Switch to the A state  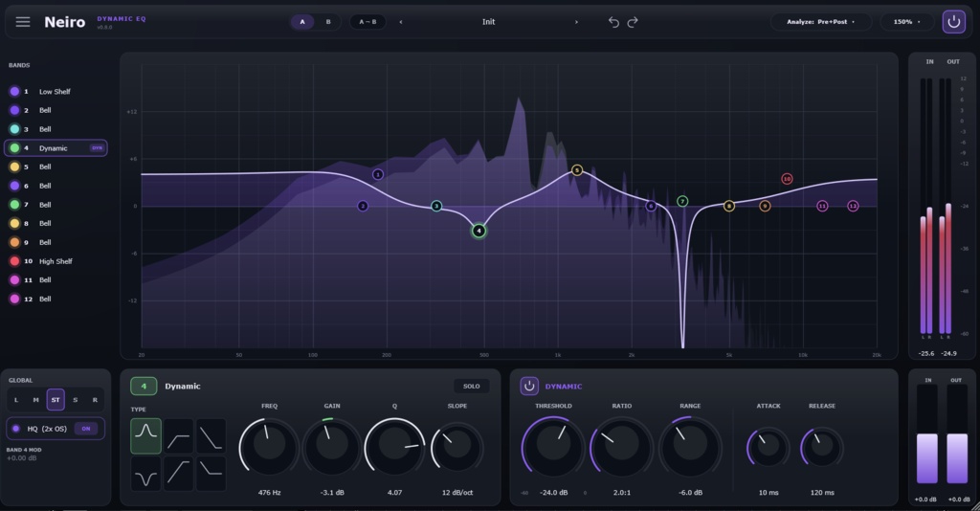tap(302, 22)
